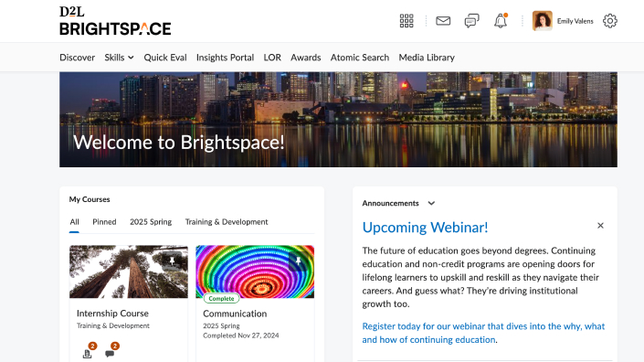Open the message alerts envelope icon

pyautogui.click(x=443, y=21)
